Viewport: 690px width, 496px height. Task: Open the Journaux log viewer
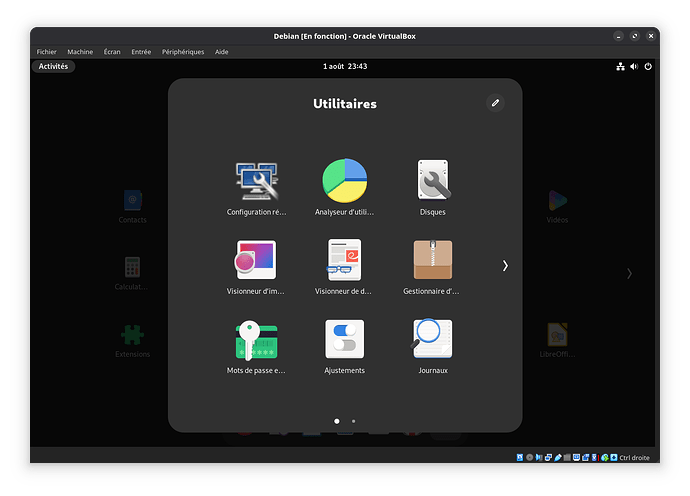[433, 340]
